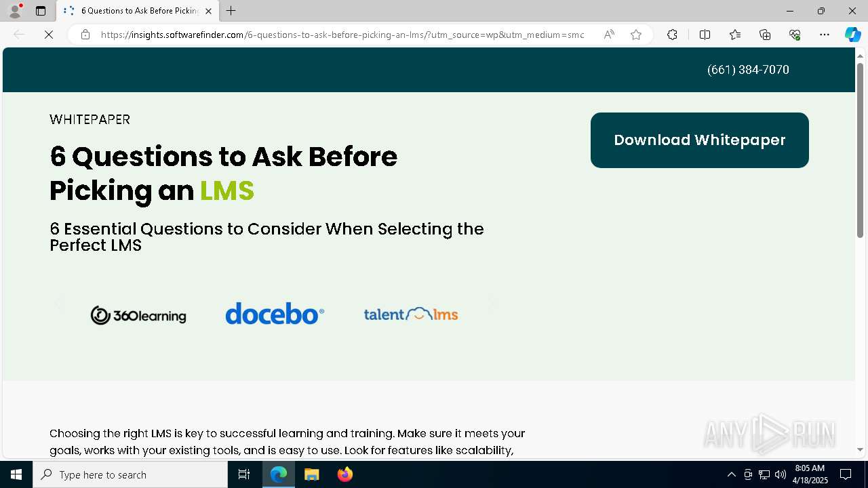
Task: Launch Firefox from the taskbar
Action: pos(344,474)
